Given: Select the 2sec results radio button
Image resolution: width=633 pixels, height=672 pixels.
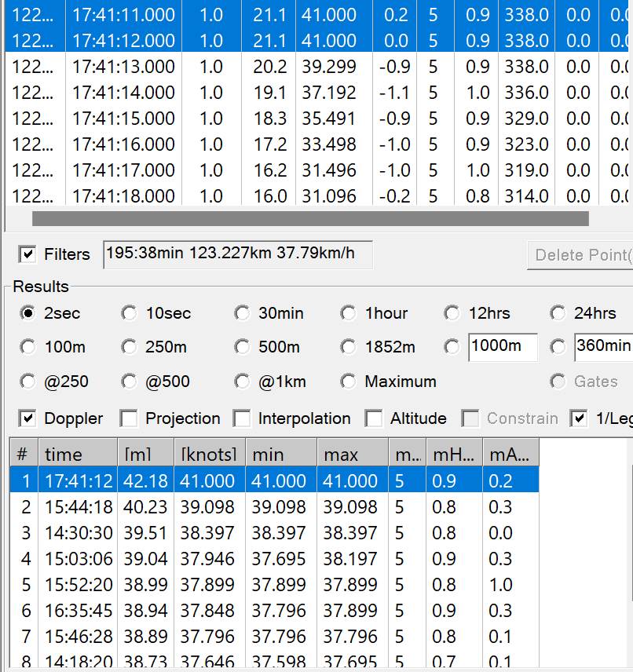Looking at the screenshot, I should pos(27,312).
